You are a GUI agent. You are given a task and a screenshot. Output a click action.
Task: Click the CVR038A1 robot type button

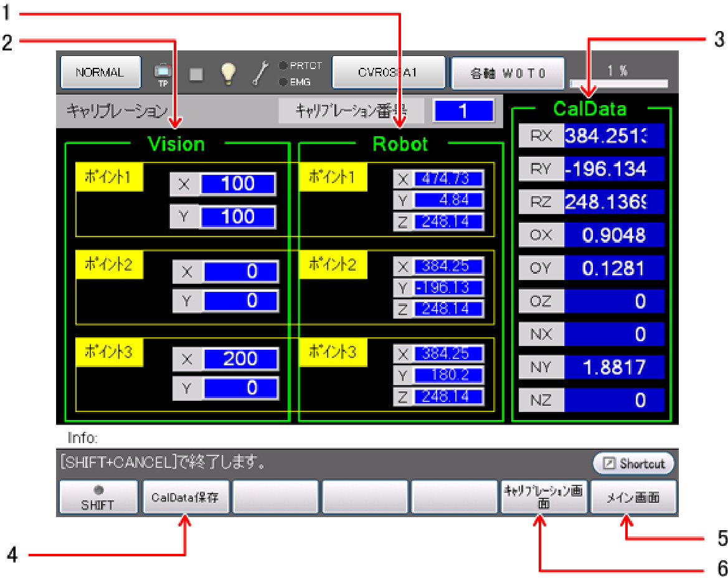click(x=388, y=73)
